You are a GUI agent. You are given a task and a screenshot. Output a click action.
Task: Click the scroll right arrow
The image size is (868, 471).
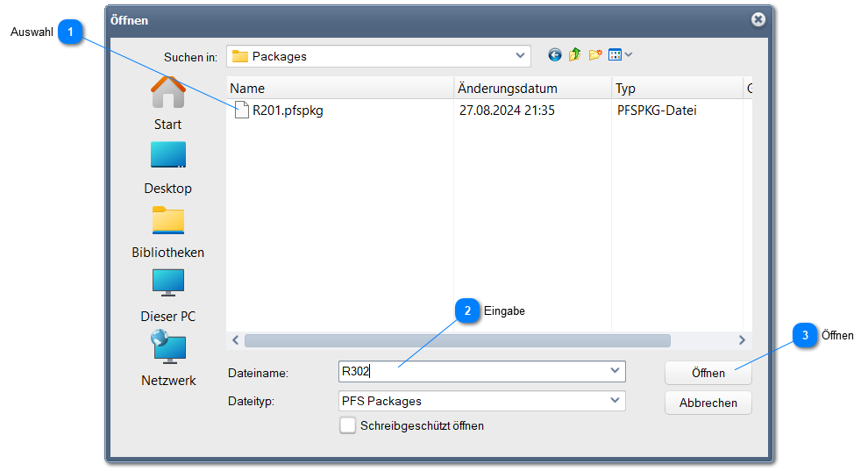click(742, 340)
